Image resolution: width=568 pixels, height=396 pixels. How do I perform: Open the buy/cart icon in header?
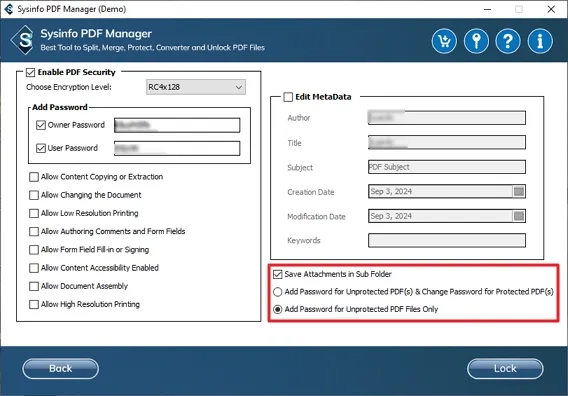(x=444, y=41)
